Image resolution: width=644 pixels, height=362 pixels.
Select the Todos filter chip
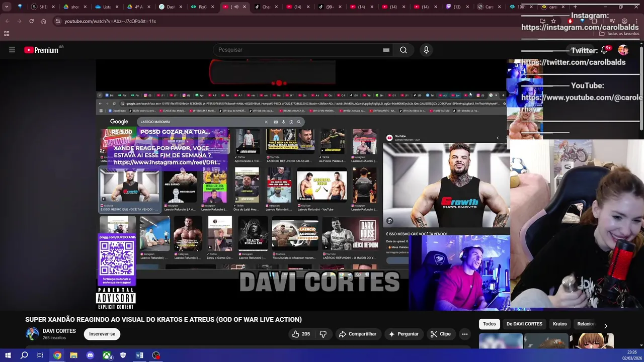pyautogui.click(x=490, y=324)
